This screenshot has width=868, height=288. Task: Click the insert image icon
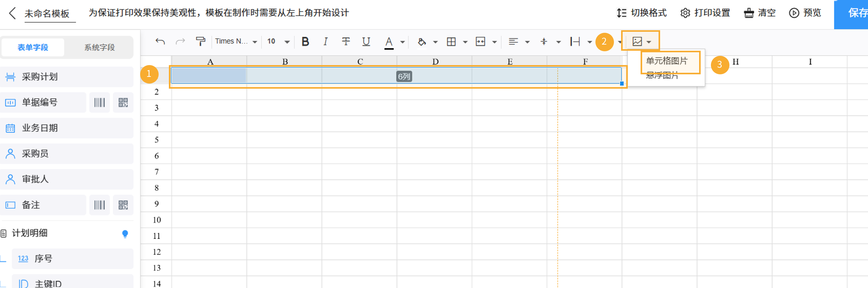click(x=637, y=42)
